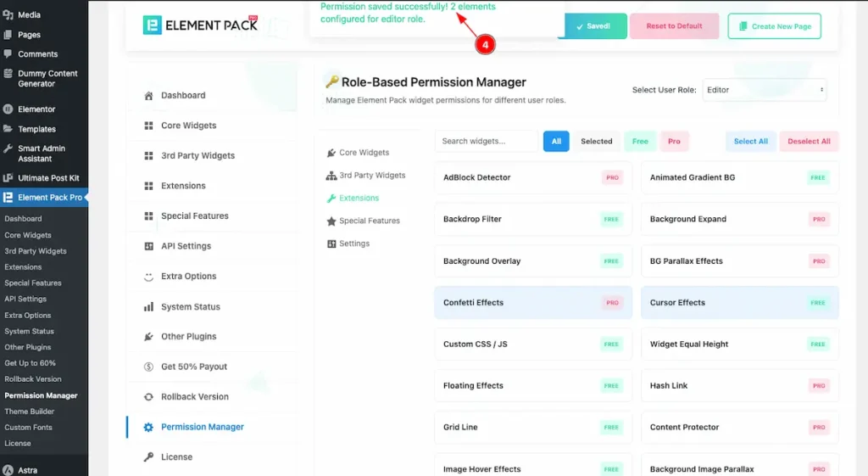Image resolution: width=868 pixels, height=476 pixels.
Task: Click the Extra Options smiley icon
Action: [148, 277]
